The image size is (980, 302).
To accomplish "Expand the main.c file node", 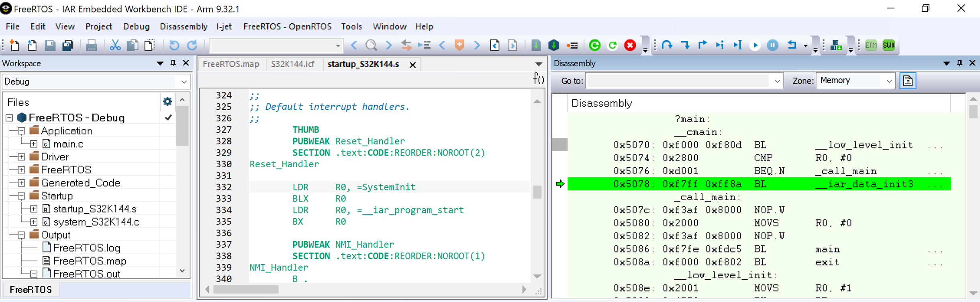I will [34, 144].
